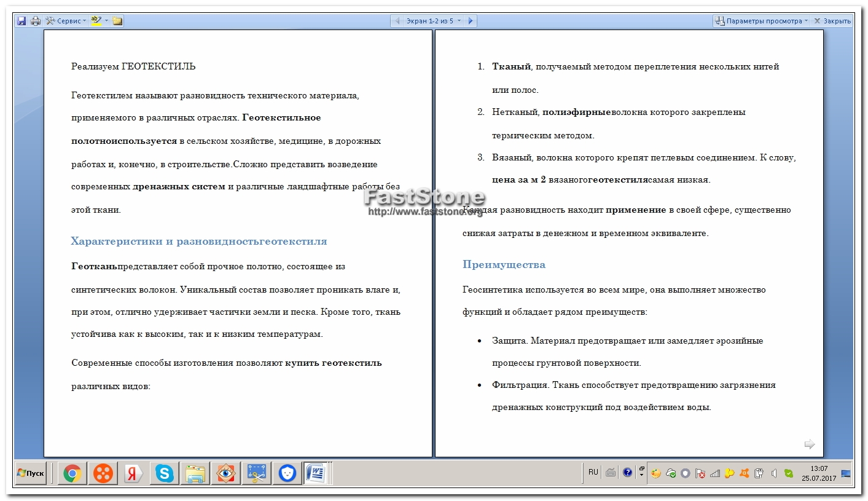Click the green tray icon beside the clock
This screenshot has height=501, width=868.
click(789, 473)
